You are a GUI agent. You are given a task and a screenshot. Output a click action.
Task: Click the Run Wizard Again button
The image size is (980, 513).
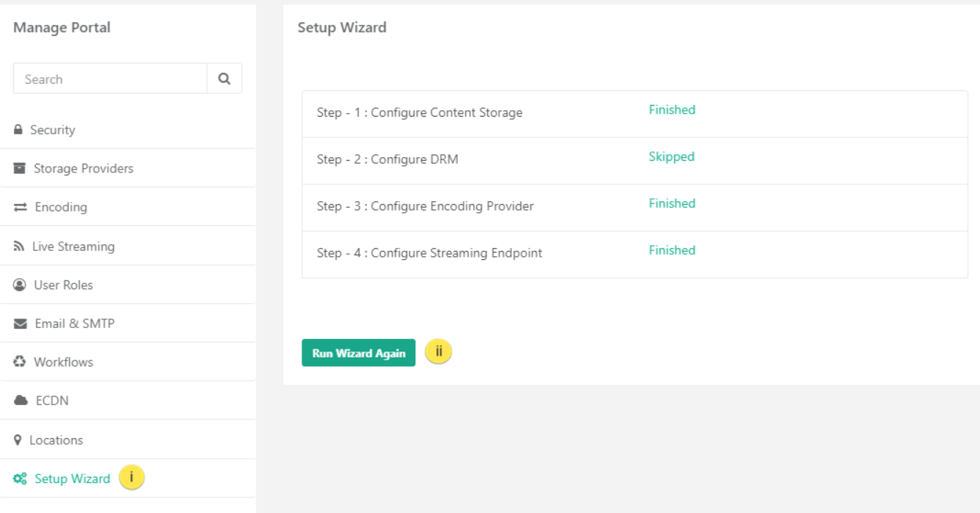pyautogui.click(x=359, y=353)
